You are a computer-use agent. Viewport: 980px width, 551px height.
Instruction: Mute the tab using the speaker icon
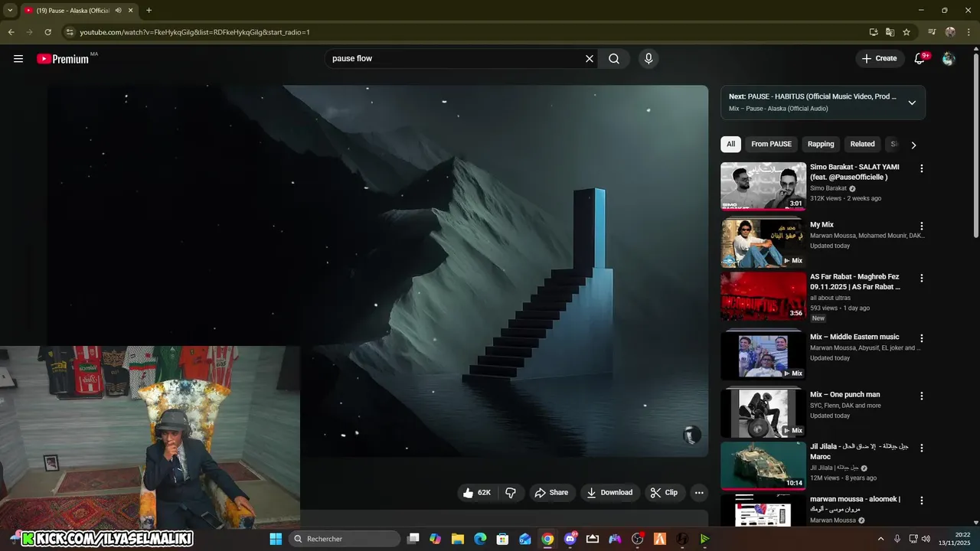pyautogui.click(x=119, y=11)
